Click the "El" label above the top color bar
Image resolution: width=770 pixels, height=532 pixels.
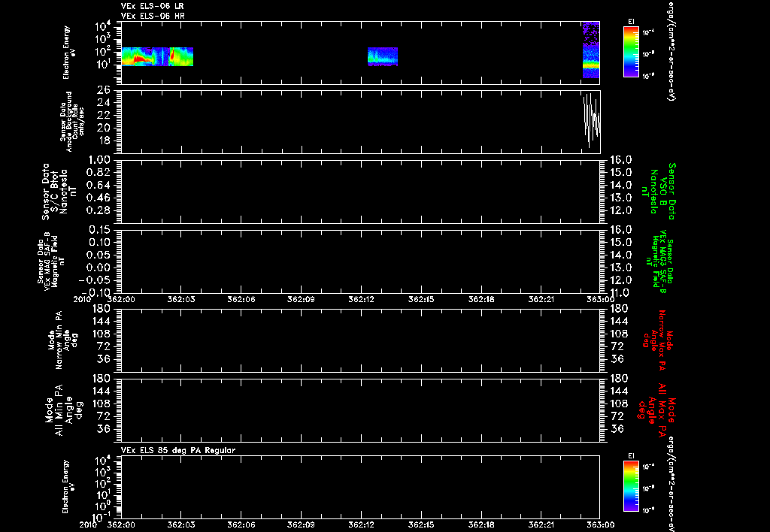click(631, 21)
